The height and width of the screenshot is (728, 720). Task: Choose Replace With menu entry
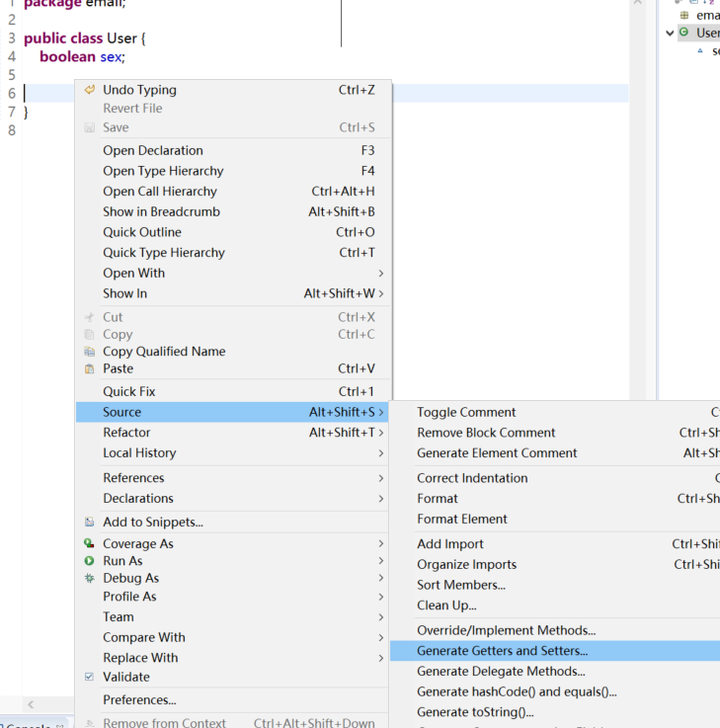coord(232,658)
